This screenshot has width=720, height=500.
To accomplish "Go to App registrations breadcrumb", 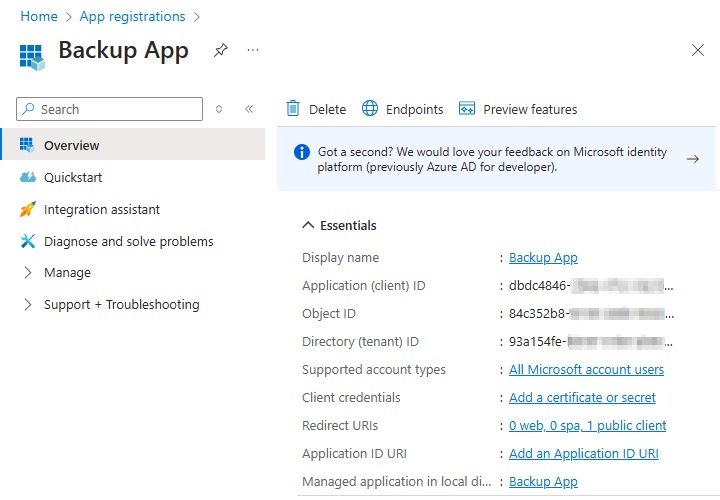I will coord(132,17).
